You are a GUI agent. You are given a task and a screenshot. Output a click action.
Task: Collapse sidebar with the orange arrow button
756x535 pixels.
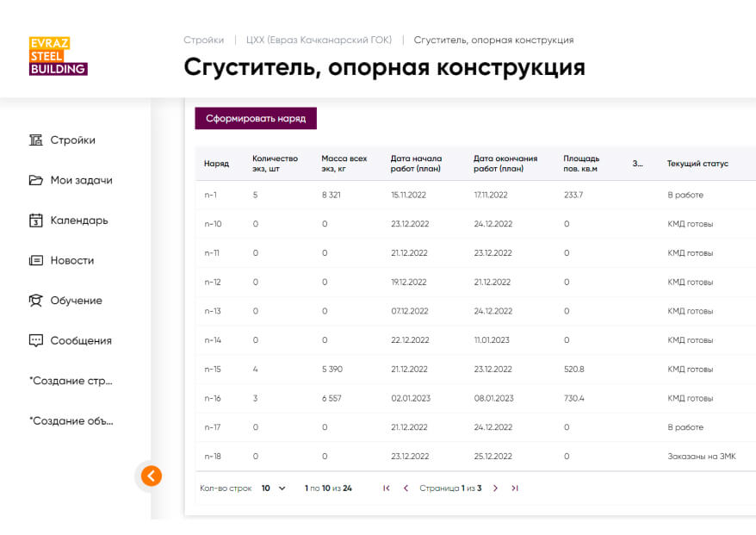(x=152, y=476)
